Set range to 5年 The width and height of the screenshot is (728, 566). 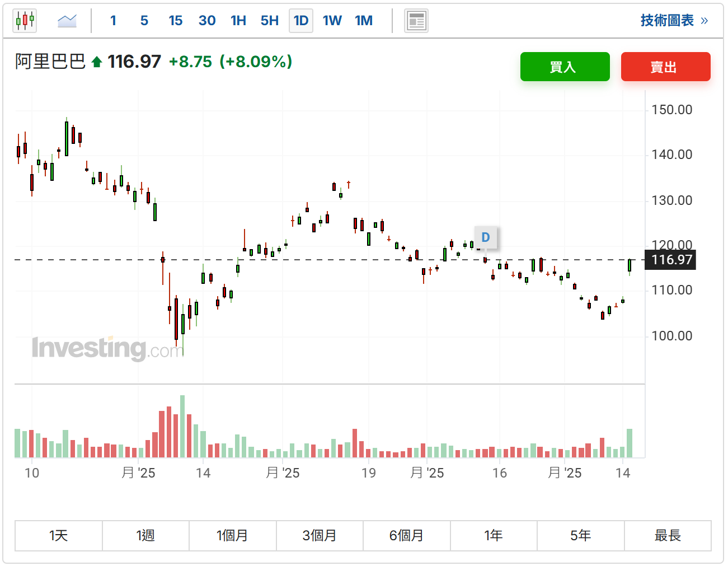coord(581,536)
